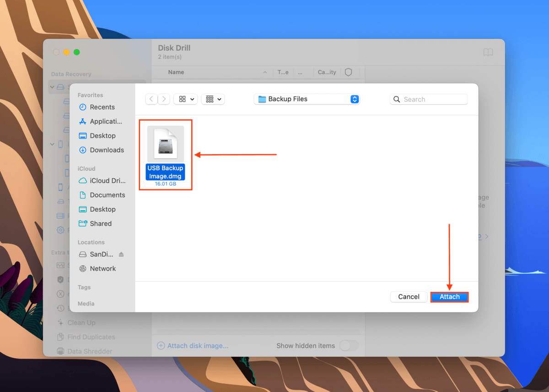Click the Shared folder icon

pos(83,224)
